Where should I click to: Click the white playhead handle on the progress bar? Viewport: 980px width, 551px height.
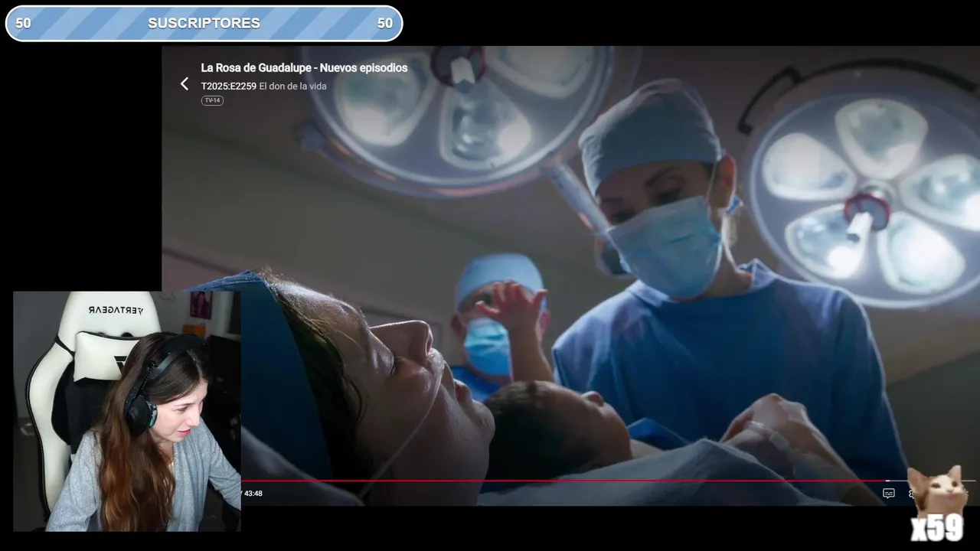click(887, 481)
